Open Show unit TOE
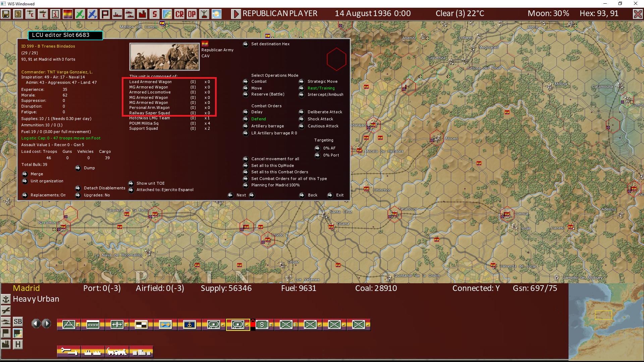Viewport: 644px width, 362px height. pos(131,183)
